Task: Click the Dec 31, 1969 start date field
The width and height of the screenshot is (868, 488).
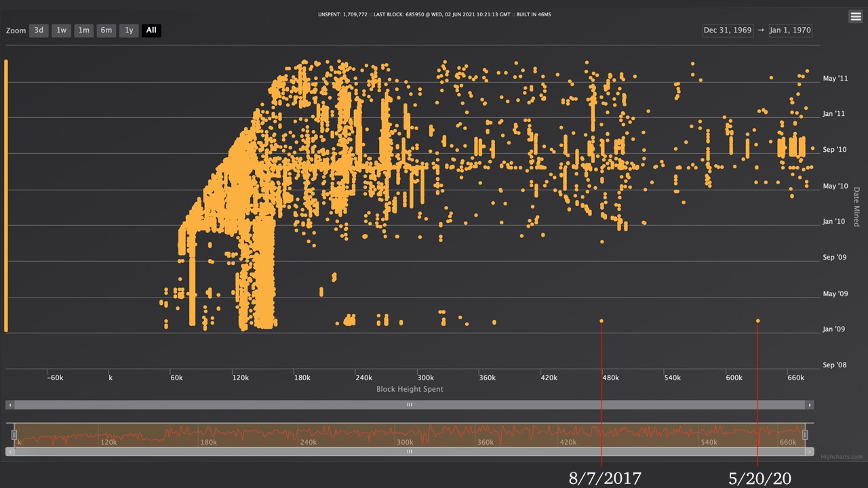Action: coord(727,30)
